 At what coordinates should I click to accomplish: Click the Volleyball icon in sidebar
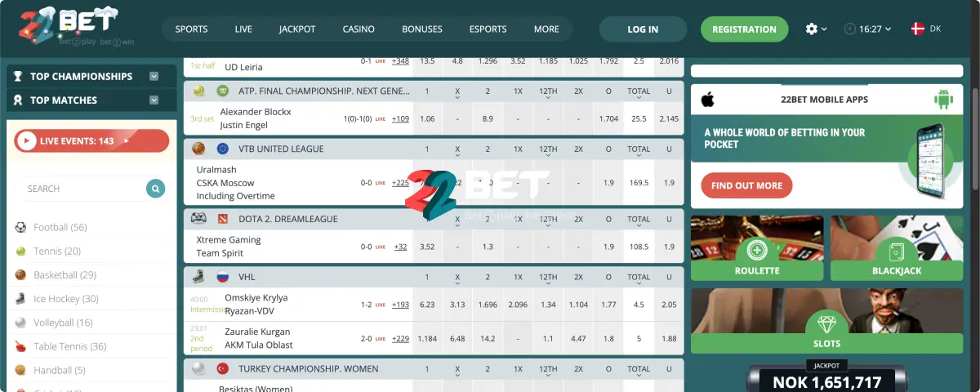(20, 323)
